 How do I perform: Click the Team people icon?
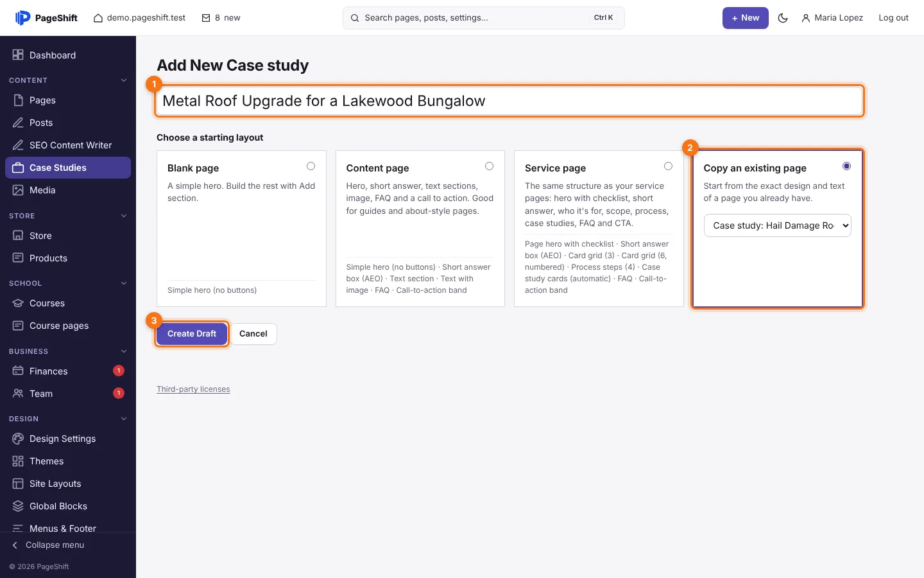(x=18, y=394)
